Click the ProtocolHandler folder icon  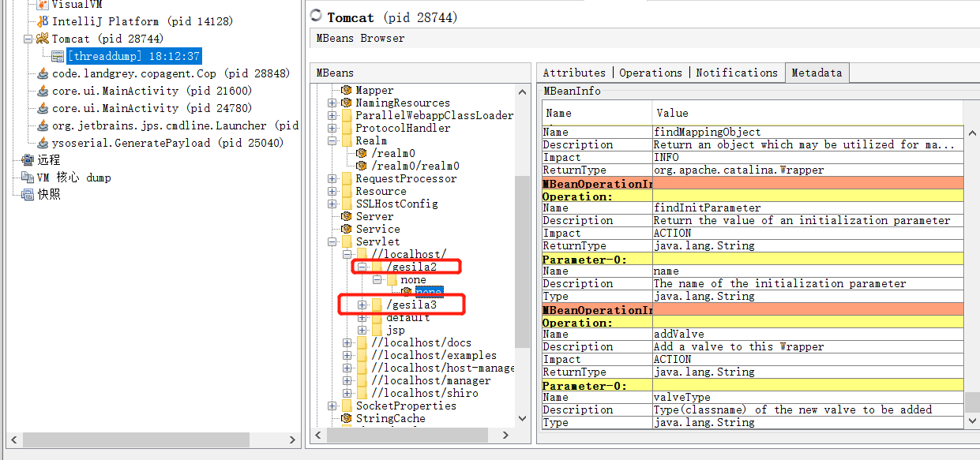[x=346, y=128]
